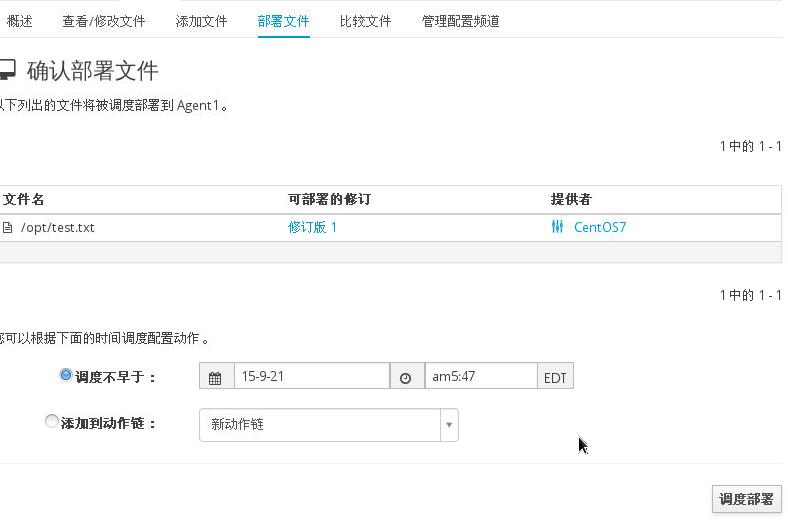
Task: Select the 调度不早于 radio button
Action: [66, 375]
